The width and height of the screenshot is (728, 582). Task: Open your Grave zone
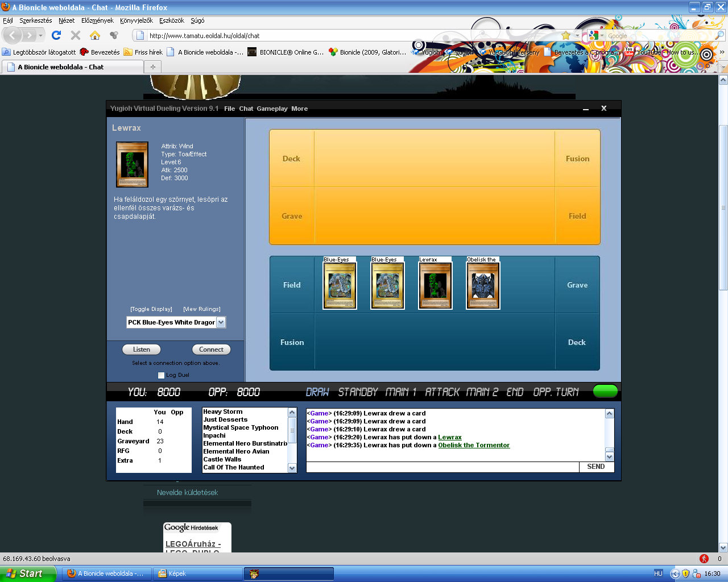coord(577,285)
